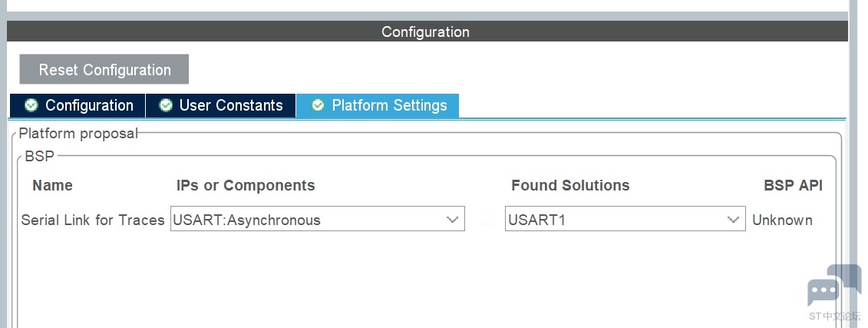The image size is (868, 328).
Task: Open the USART1 Found Solutions combo box
Action: (x=625, y=220)
